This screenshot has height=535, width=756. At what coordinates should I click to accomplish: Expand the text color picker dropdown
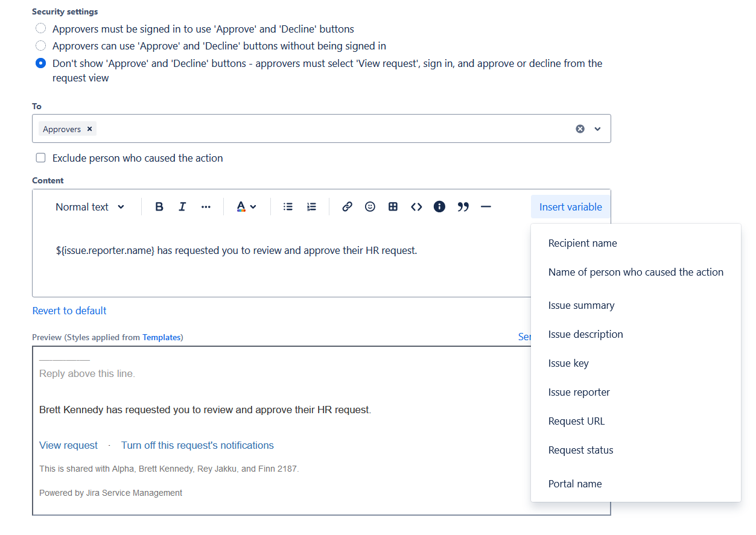[x=246, y=207]
